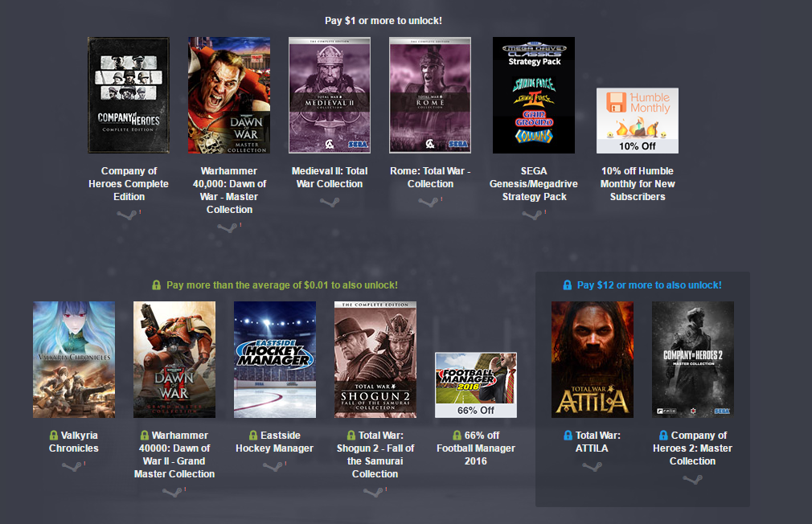Viewport: 812px width, 524px height.
Task: Click green lock icon in pay more than average header
Action: click(x=157, y=285)
